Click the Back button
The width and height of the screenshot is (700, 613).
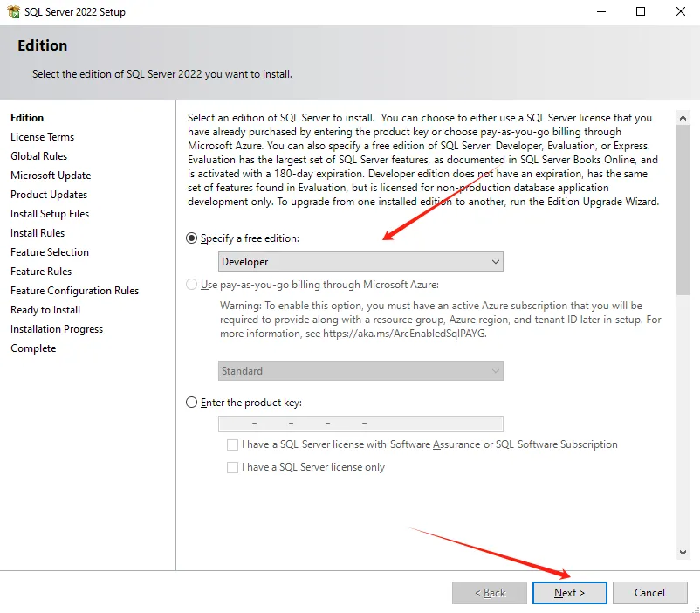[490, 593]
